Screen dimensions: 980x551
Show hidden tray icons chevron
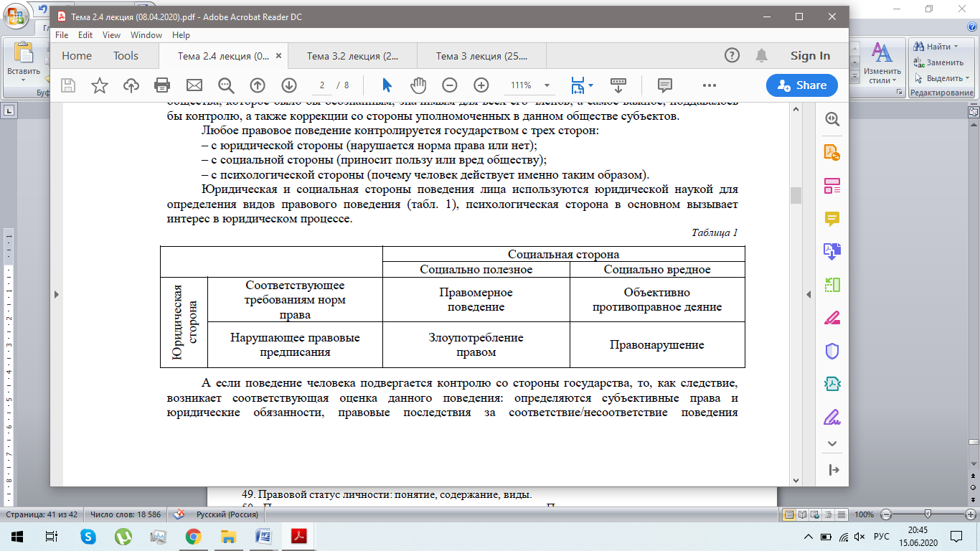(x=809, y=537)
